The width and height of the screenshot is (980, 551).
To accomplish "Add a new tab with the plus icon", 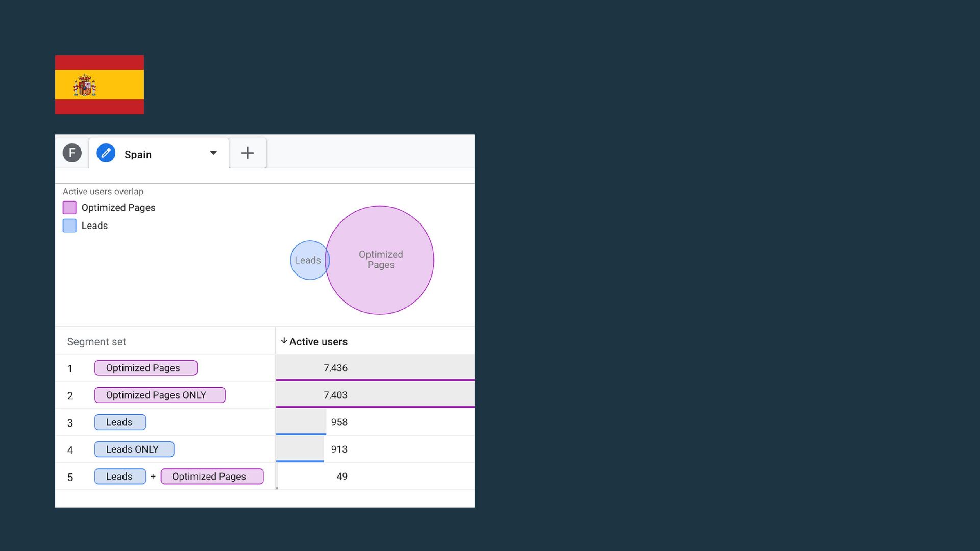I will (248, 153).
